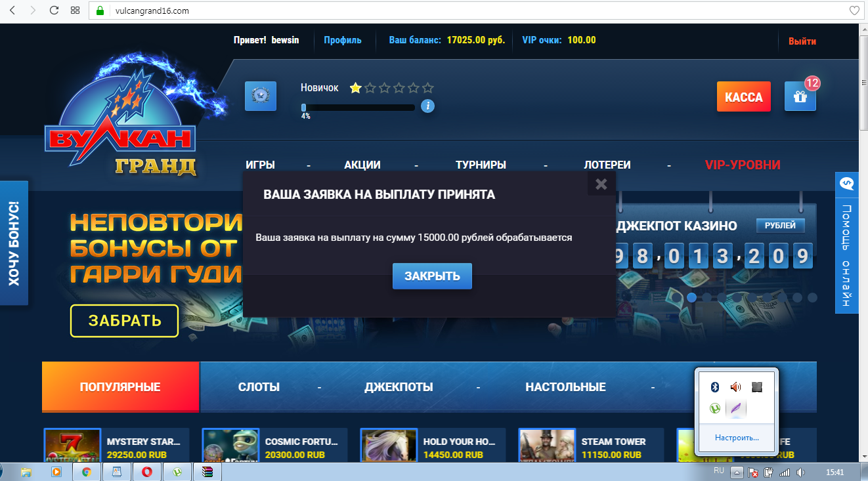Open the АКЦИИ menu
The image size is (868, 481).
coord(362,165)
